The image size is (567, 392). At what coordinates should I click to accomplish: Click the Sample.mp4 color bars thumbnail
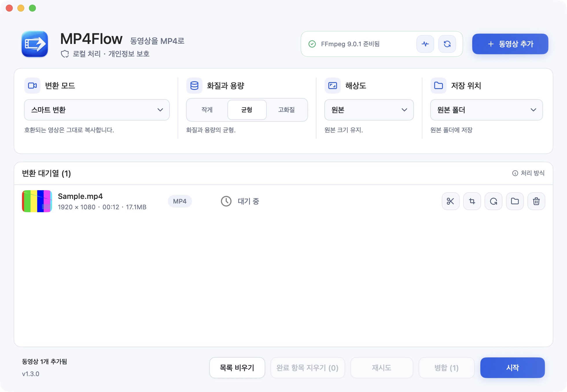(x=37, y=201)
